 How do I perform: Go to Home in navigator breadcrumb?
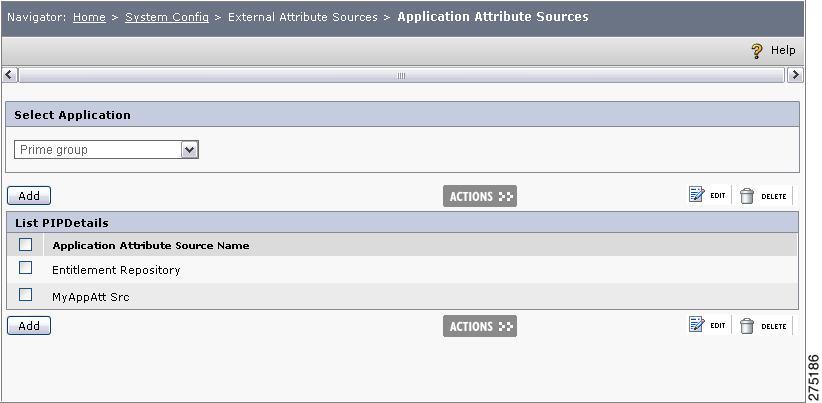(x=89, y=17)
